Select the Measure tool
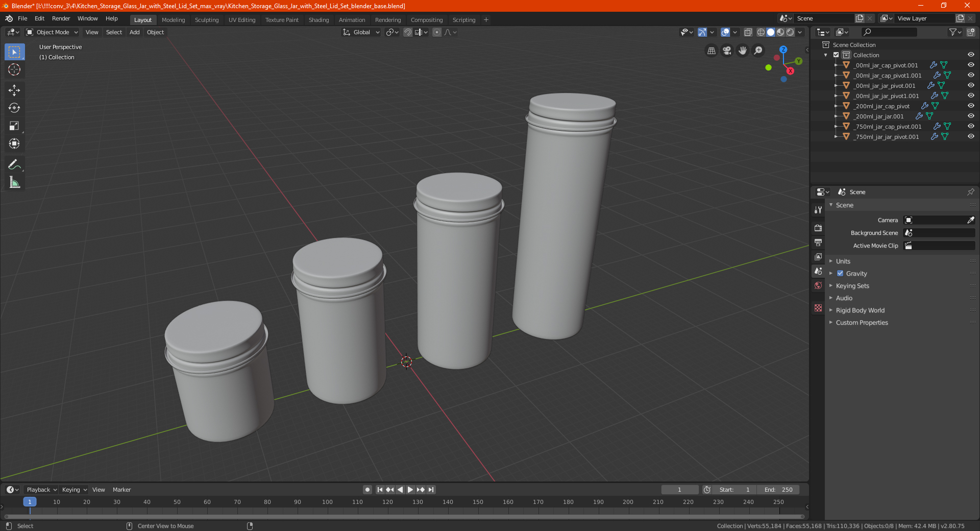This screenshot has width=980, height=531. (14, 182)
